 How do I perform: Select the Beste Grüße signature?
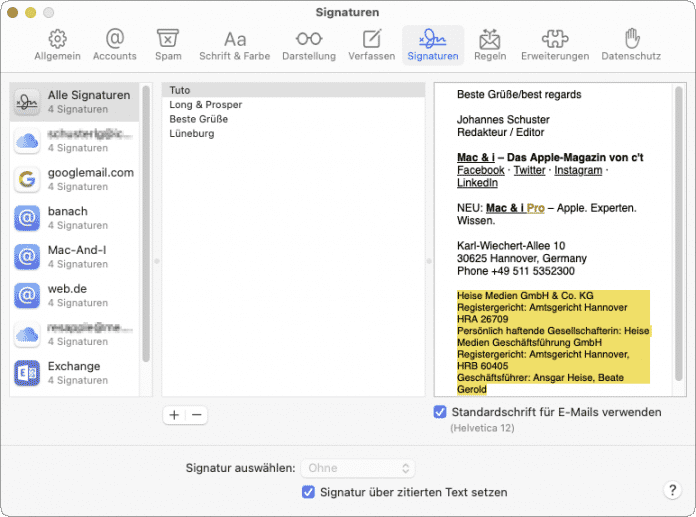(x=293, y=119)
